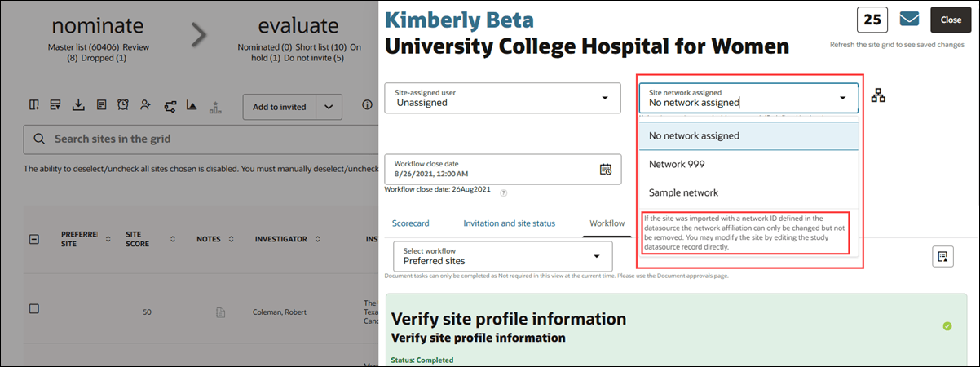Click the info circle icon beside Add to invited
The height and width of the screenshot is (367, 980).
pyautogui.click(x=367, y=105)
